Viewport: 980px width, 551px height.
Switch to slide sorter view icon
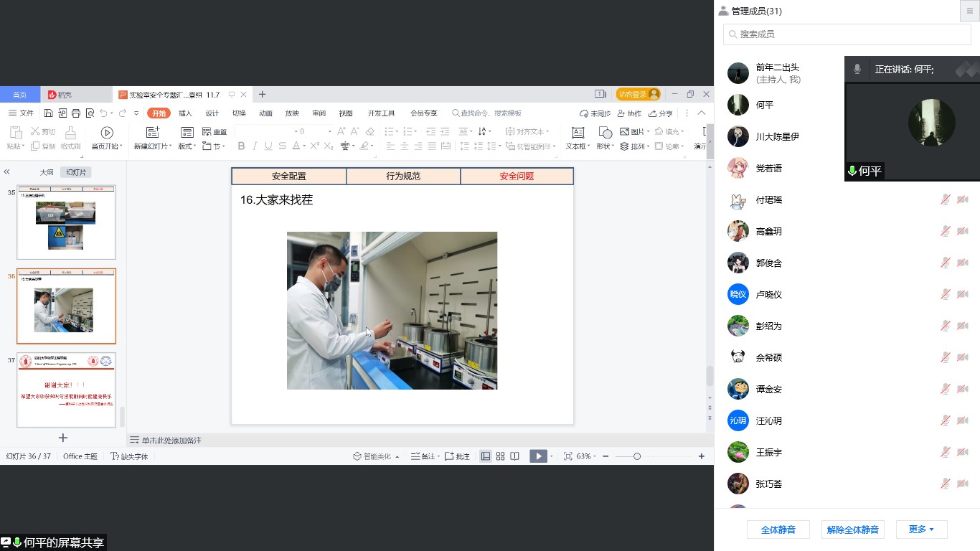pyautogui.click(x=500, y=456)
